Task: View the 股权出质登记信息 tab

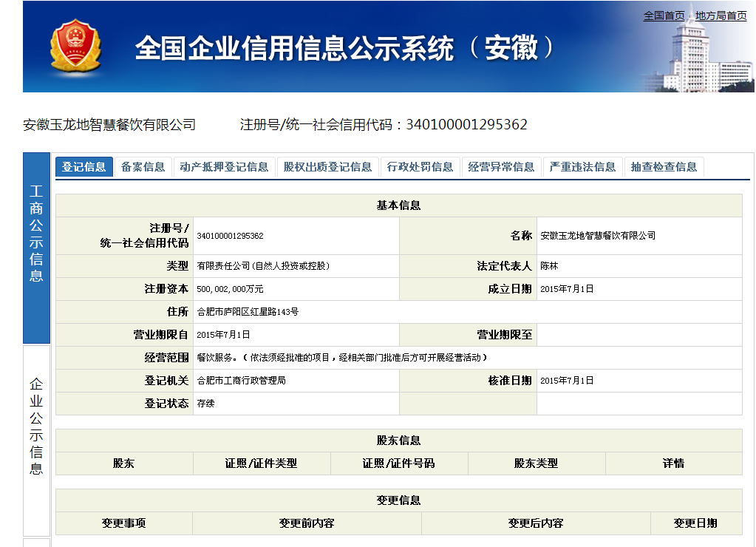Action: 327,166
